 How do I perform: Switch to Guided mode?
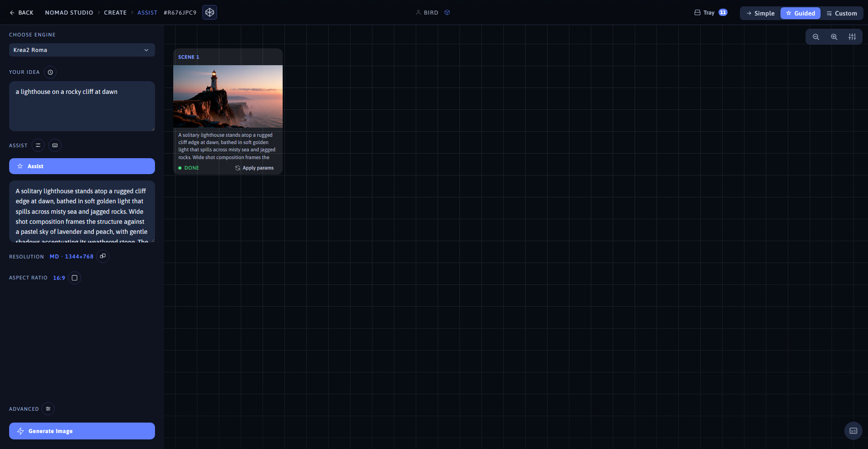801,13
